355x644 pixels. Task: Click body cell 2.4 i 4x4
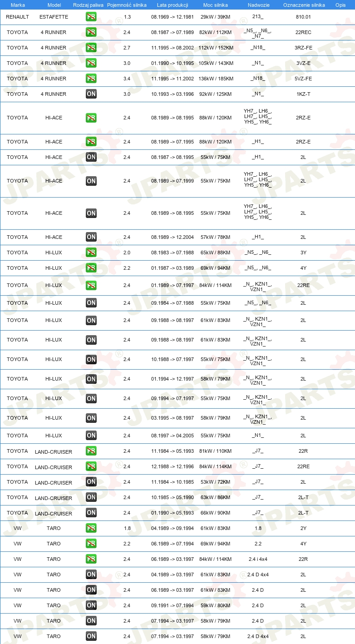(258, 559)
